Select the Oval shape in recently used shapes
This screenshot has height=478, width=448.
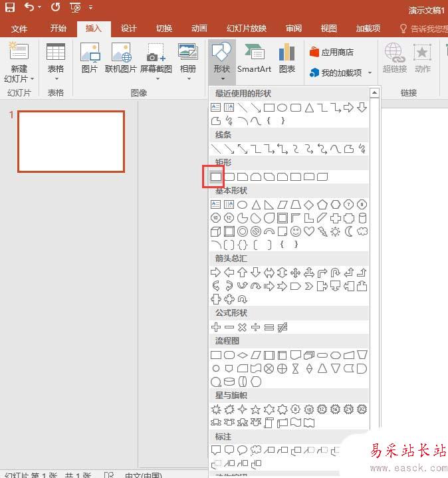(282, 108)
